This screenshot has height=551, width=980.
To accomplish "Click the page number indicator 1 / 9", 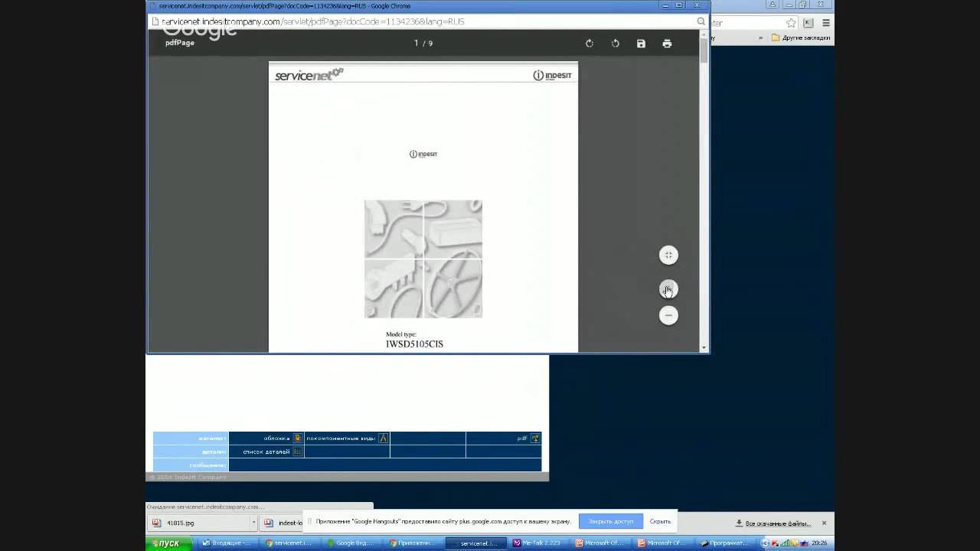I will pos(423,44).
